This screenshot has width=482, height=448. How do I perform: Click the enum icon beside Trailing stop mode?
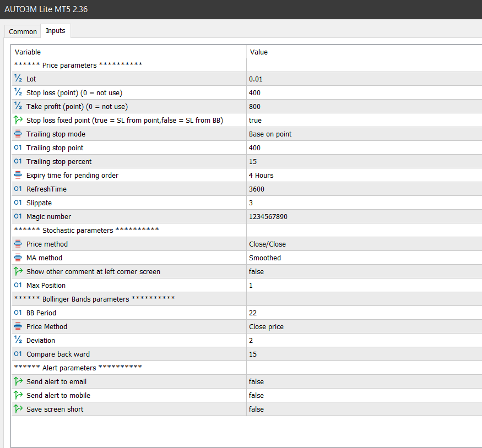(x=18, y=134)
